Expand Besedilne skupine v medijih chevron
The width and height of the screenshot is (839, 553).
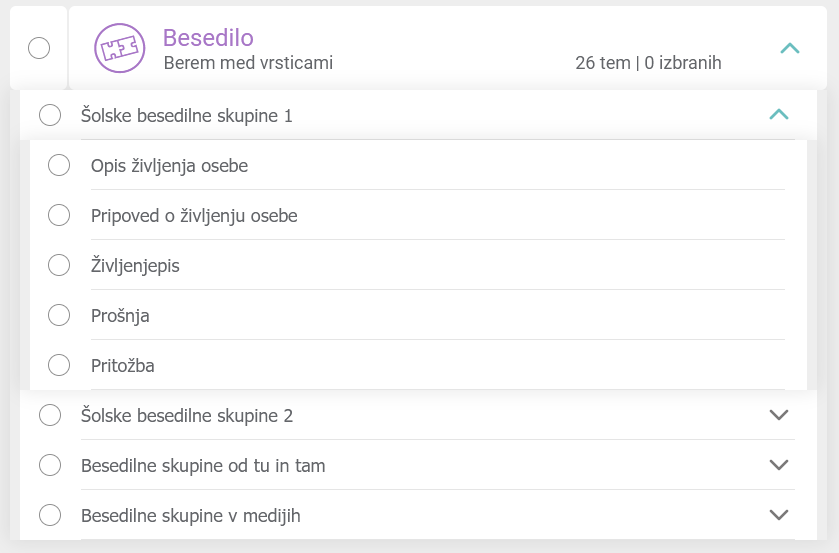click(779, 515)
